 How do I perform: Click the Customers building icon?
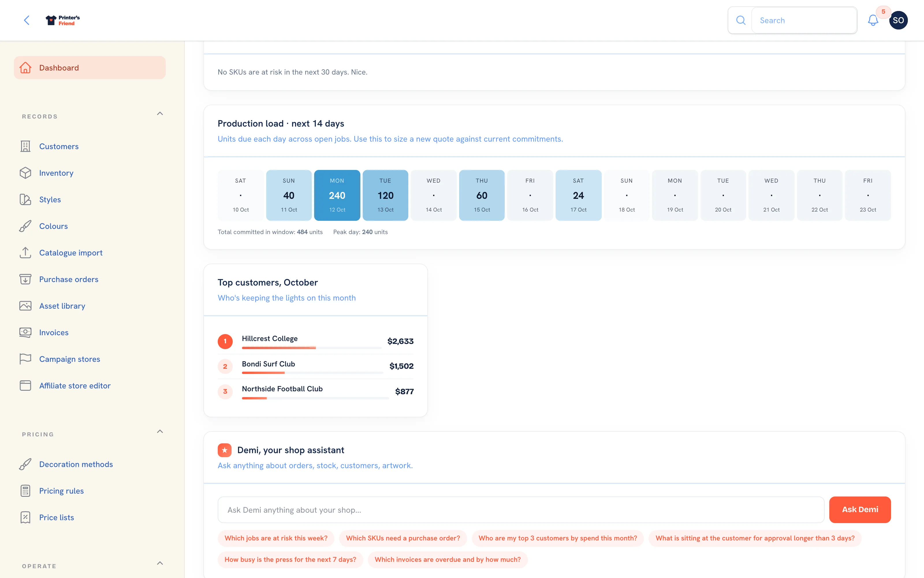[x=26, y=147]
